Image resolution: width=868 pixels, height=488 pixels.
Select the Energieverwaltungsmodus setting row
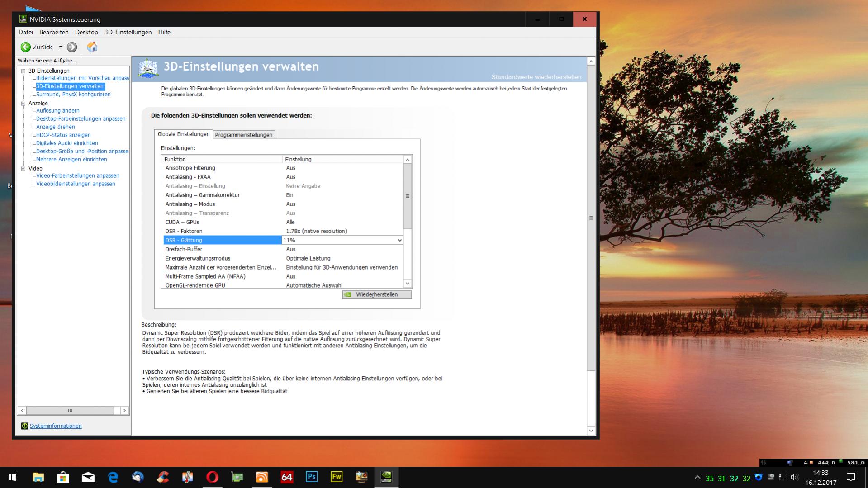pyautogui.click(x=282, y=259)
